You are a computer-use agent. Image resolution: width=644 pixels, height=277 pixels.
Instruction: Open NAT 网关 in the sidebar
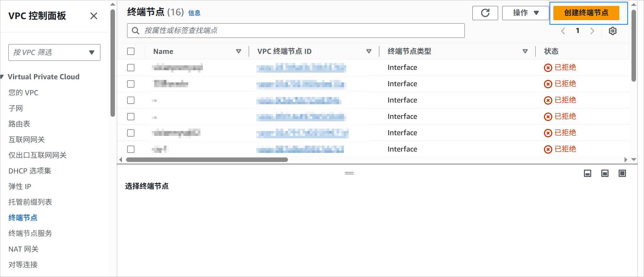[24, 249]
